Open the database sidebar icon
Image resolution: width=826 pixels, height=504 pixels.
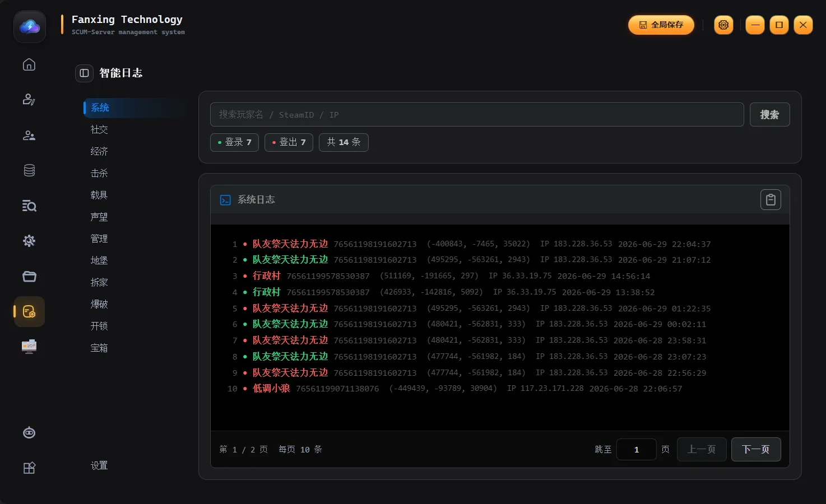tap(29, 171)
